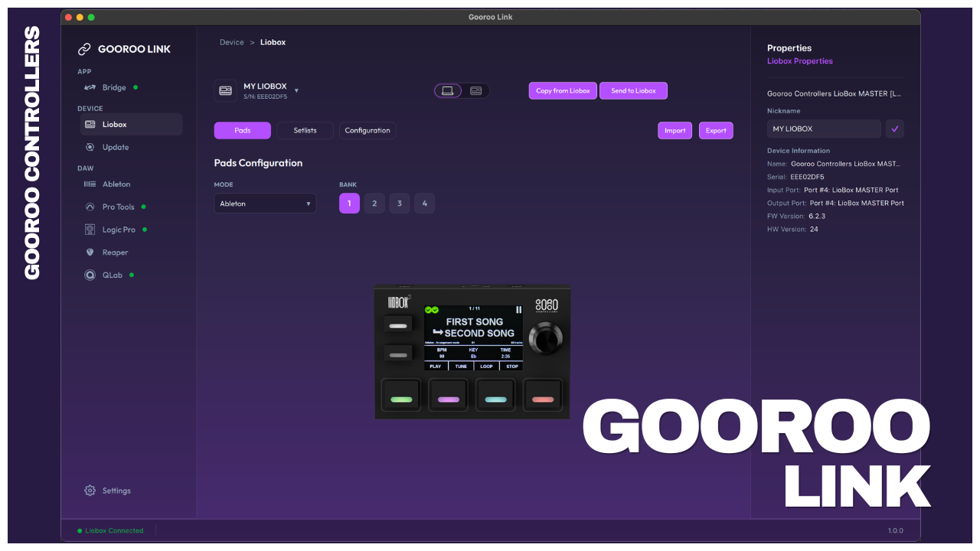980x551 pixels.
Task: Select the Liobox device icon in sidebar
Action: pyautogui.click(x=90, y=124)
